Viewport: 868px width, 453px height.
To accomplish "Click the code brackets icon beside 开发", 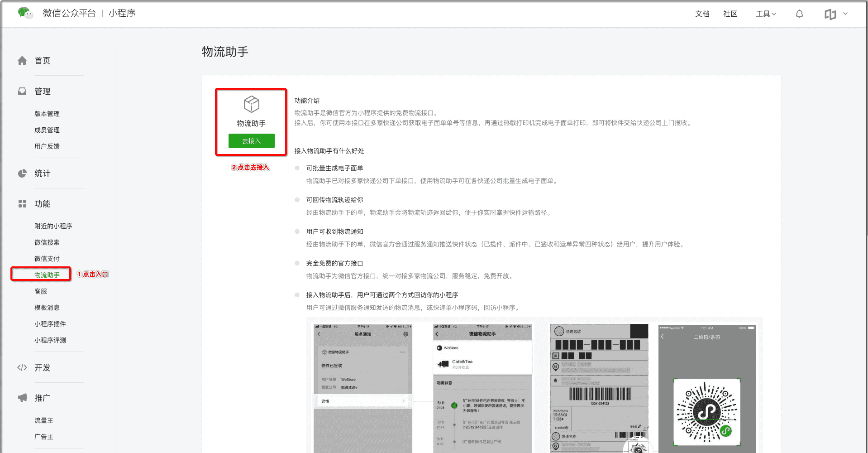I will [22, 367].
